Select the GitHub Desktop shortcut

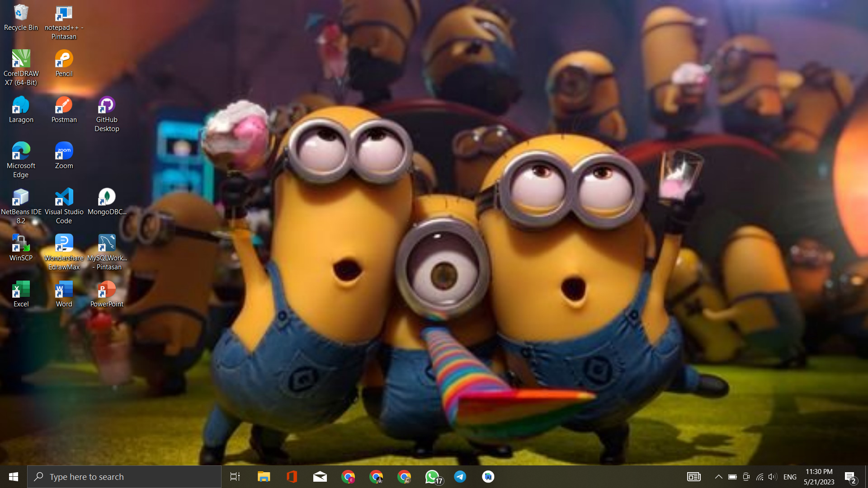pyautogui.click(x=107, y=114)
